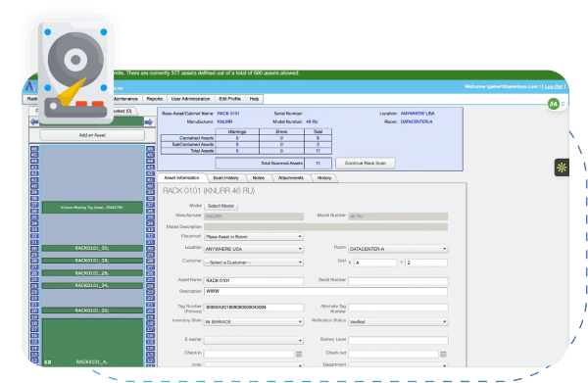The width and height of the screenshot is (588, 383).
Task: Click the Description input field
Action: 325,291
